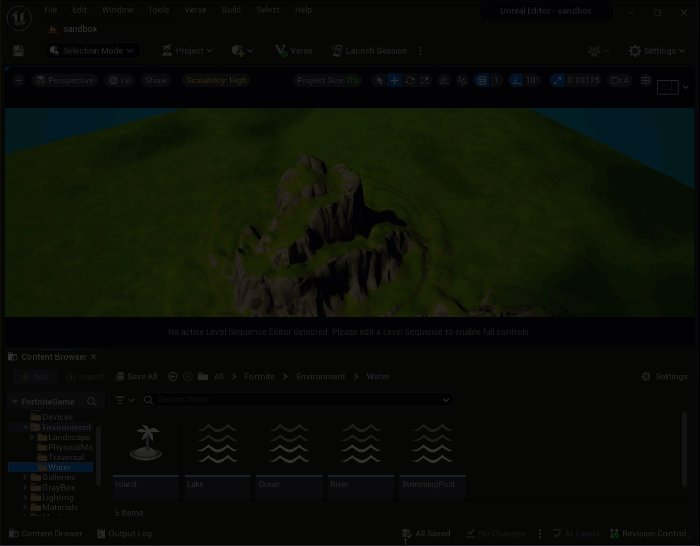Viewport: 700px width, 546px height.
Task: Open the Window menu
Action: pyautogui.click(x=117, y=10)
